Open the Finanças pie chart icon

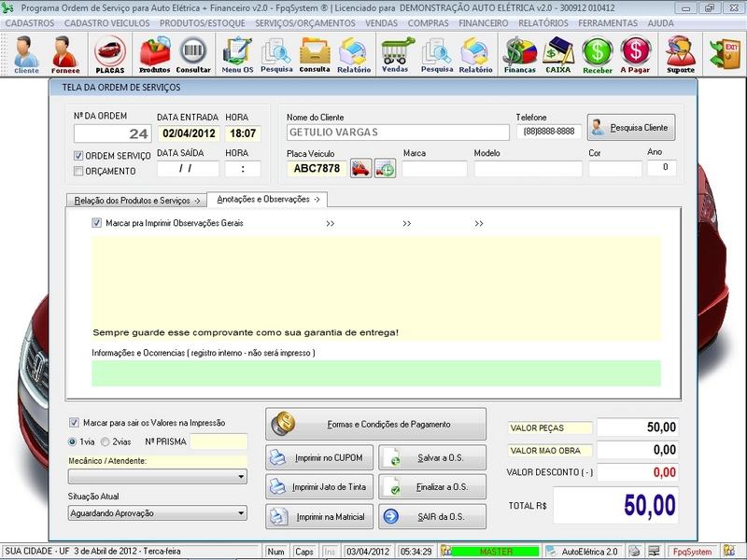(520, 54)
